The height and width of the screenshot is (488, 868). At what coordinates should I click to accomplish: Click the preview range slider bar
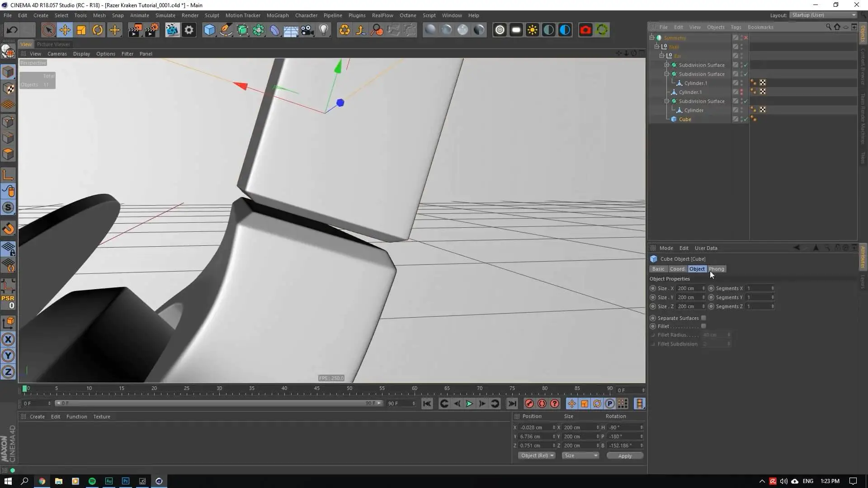[219, 403]
